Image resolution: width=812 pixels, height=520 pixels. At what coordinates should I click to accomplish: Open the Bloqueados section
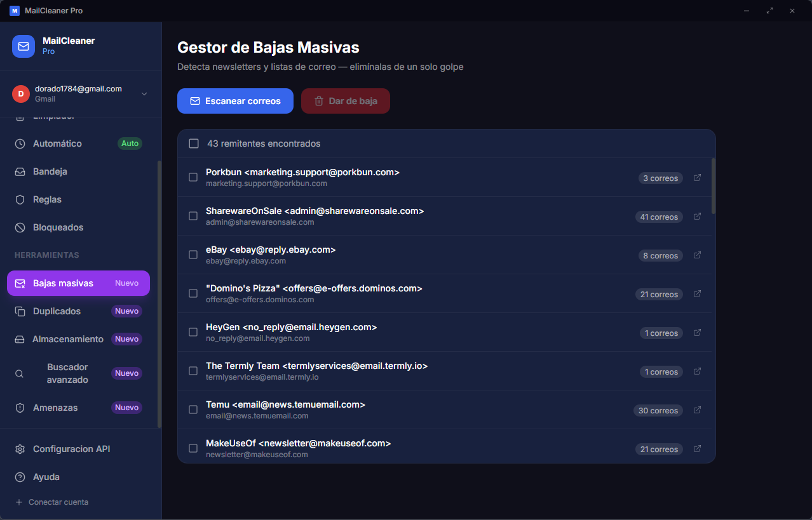click(78, 227)
